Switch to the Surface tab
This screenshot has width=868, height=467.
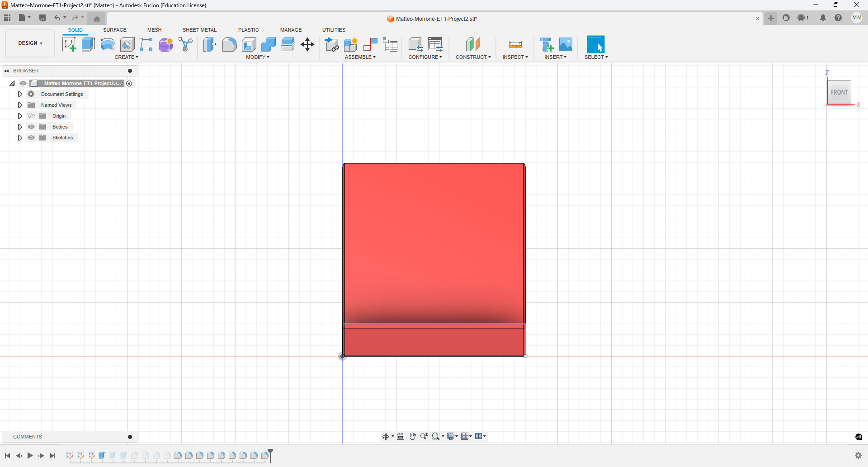pos(114,30)
